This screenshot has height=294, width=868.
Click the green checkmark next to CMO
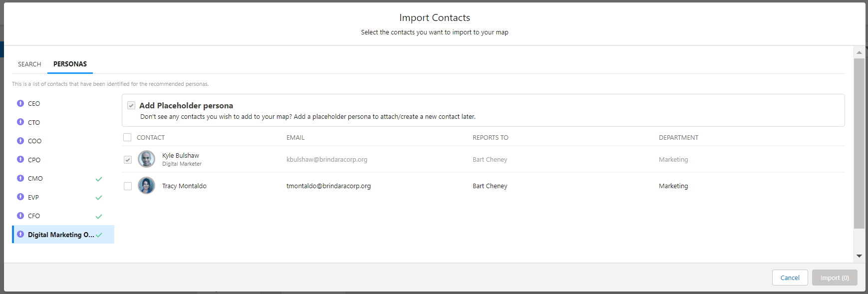pyautogui.click(x=99, y=179)
